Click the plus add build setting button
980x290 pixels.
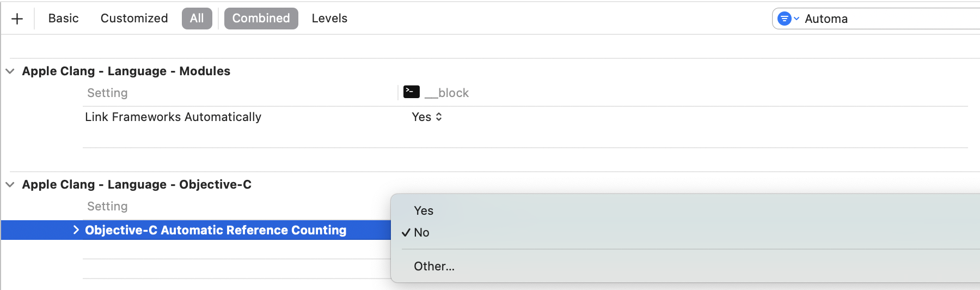(17, 19)
